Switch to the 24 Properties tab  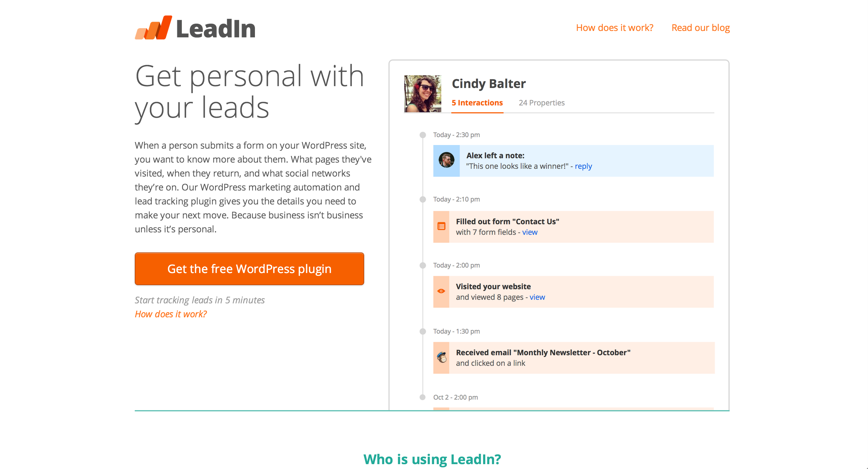tap(541, 103)
